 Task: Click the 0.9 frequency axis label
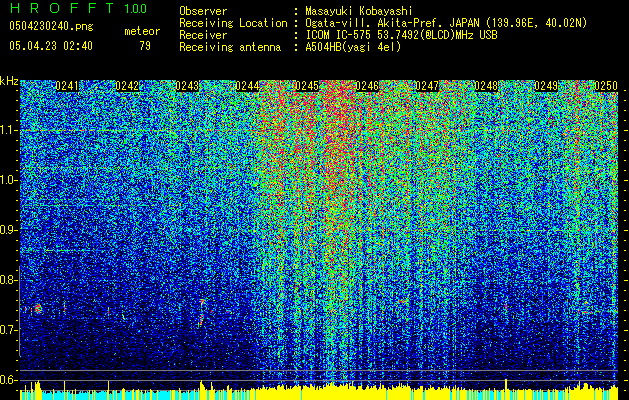(8, 230)
